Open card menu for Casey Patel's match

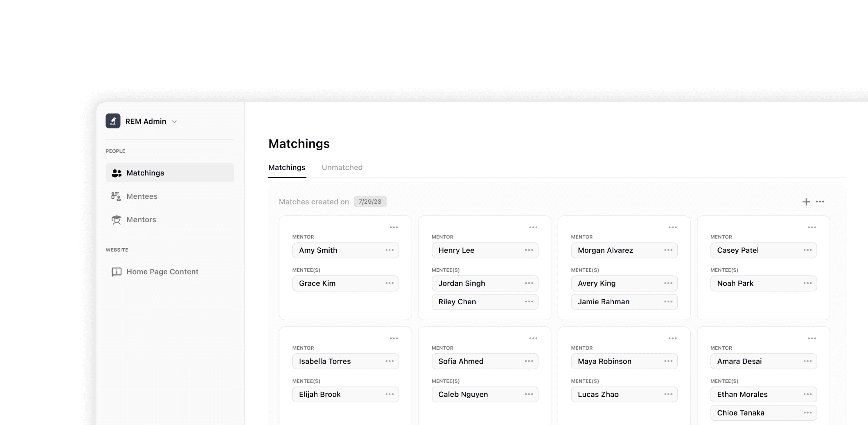coord(812,227)
